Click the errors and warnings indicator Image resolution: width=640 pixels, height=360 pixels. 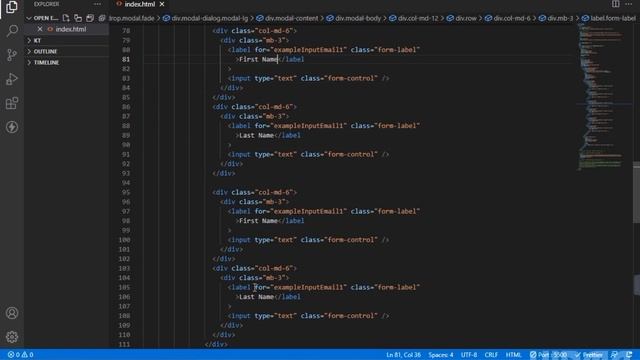pyautogui.click(x=20, y=355)
